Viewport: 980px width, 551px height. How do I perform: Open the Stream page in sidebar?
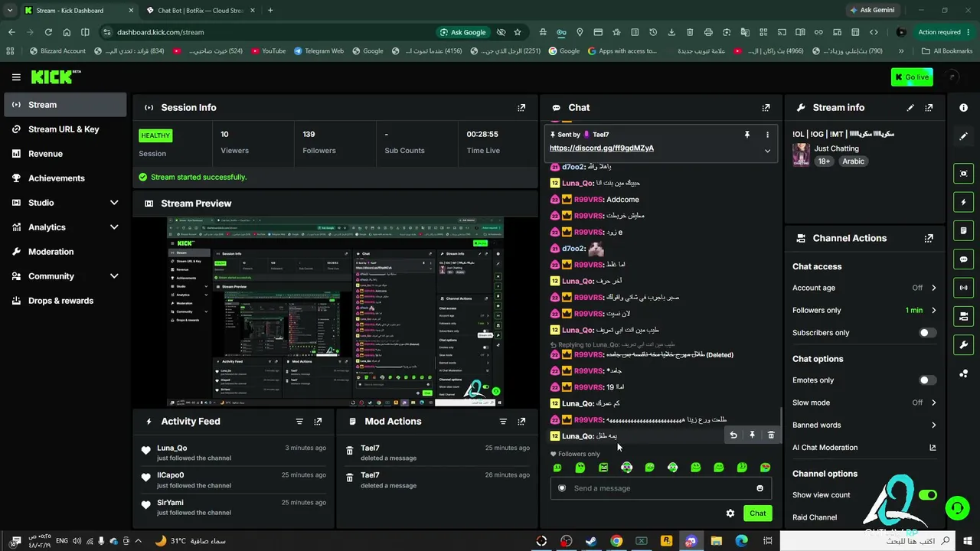(x=65, y=105)
